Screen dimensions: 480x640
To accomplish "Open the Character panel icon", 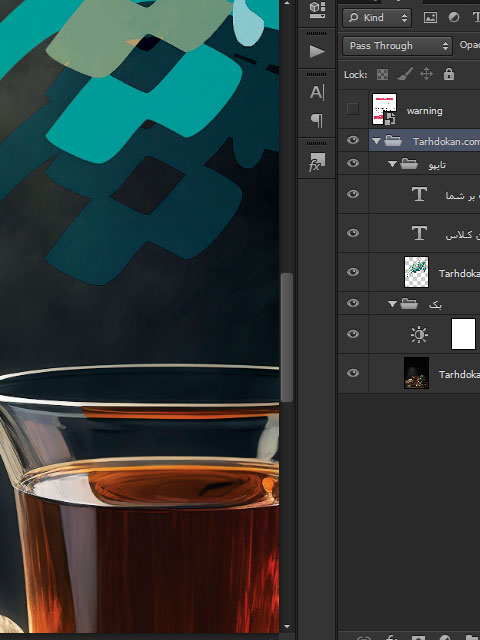I will point(317,92).
